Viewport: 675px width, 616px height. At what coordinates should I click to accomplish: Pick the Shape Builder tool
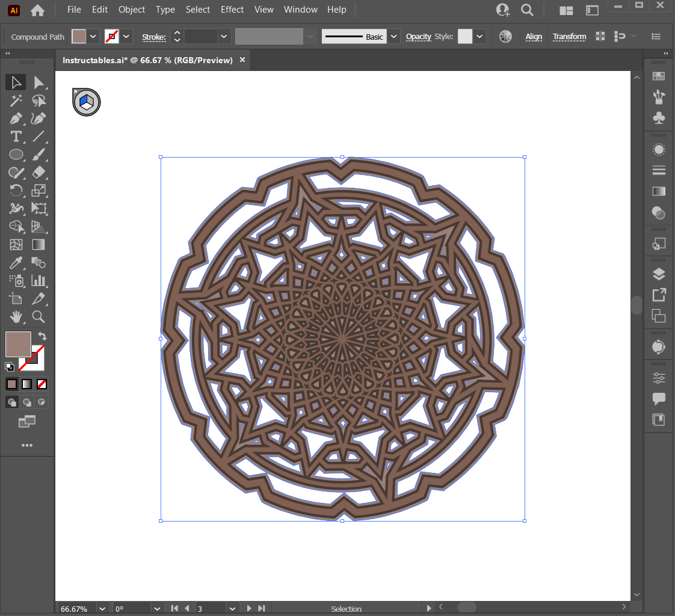[x=16, y=227]
